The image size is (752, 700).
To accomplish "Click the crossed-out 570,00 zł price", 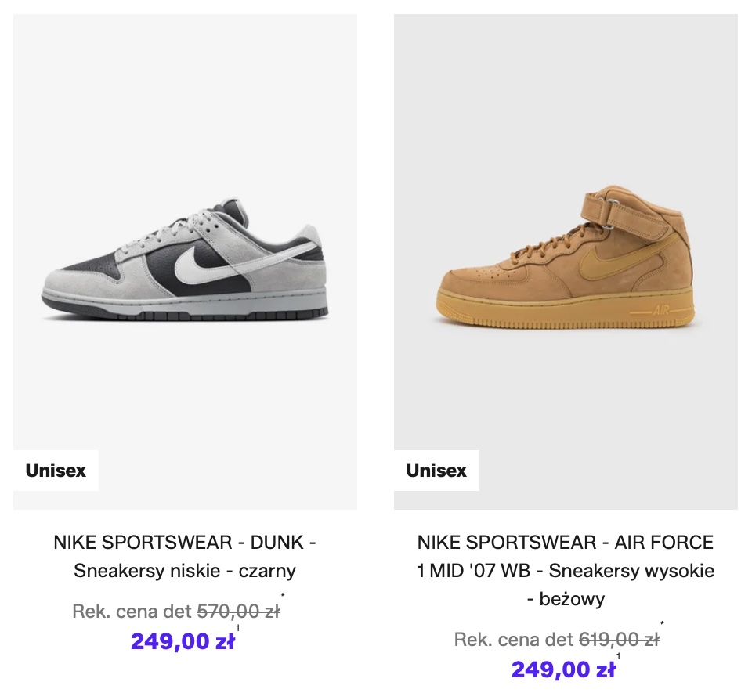I will (237, 612).
